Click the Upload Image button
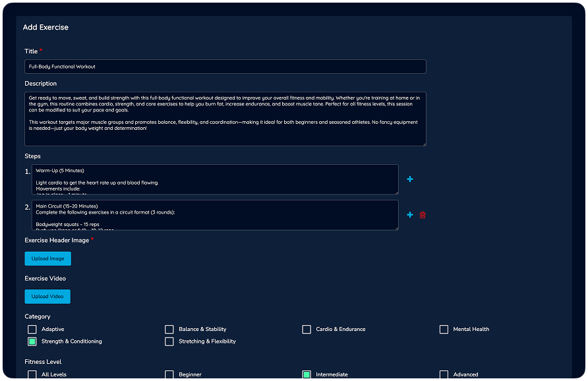 click(47, 258)
